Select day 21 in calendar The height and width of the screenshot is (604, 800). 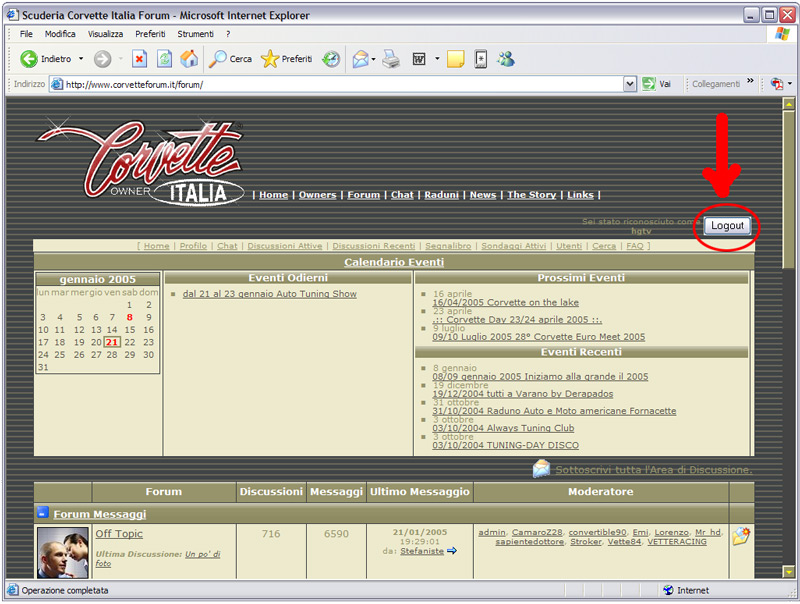pos(112,342)
